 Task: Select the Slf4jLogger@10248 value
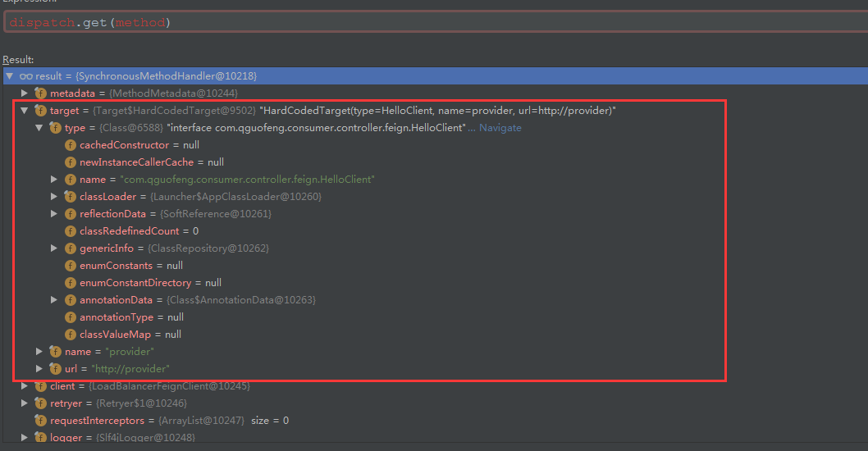point(145,437)
